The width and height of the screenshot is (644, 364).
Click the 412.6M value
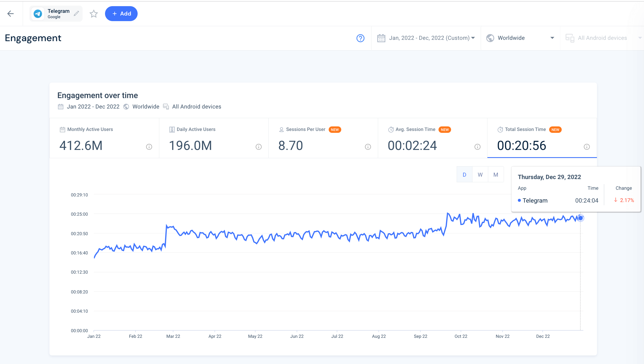pyautogui.click(x=81, y=146)
